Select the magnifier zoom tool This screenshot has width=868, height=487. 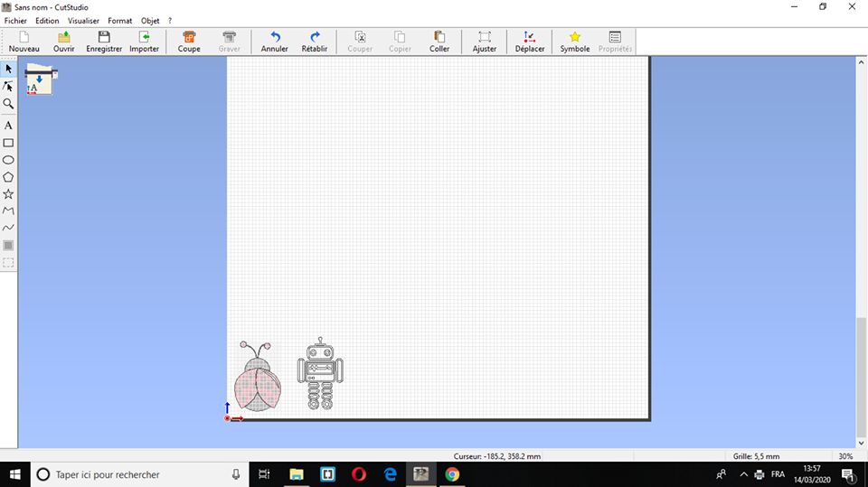click(x=8, y=104)
